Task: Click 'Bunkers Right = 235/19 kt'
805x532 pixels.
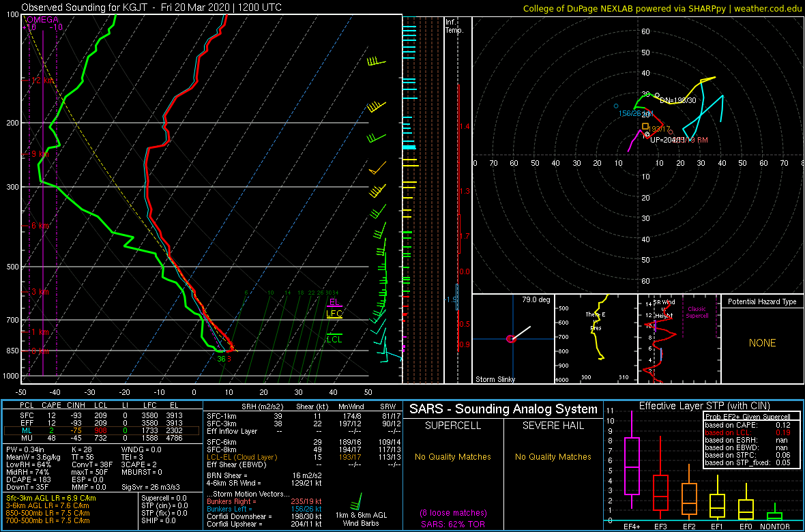Action: pyautogui.click(x=264, y=502)
